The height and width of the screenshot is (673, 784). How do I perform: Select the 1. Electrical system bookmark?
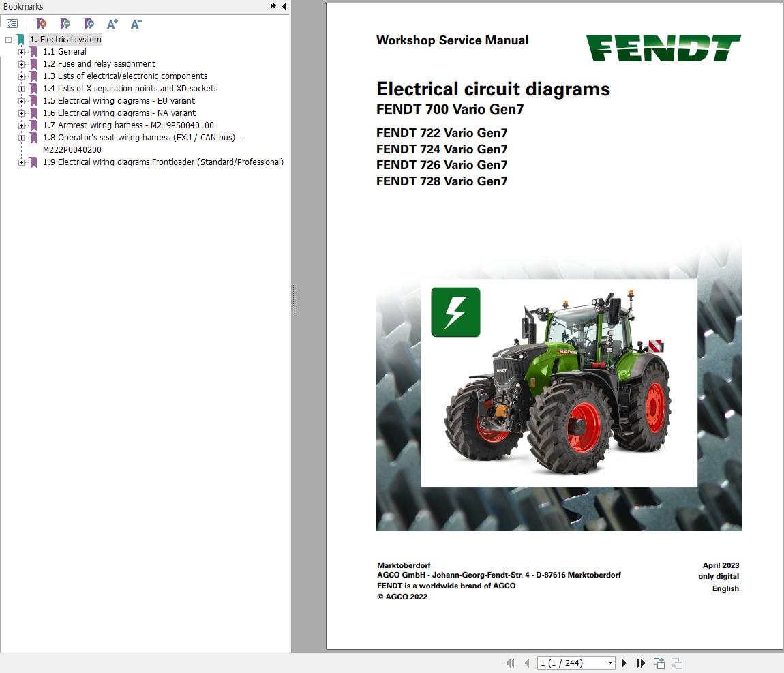click(x=65, y=40)
